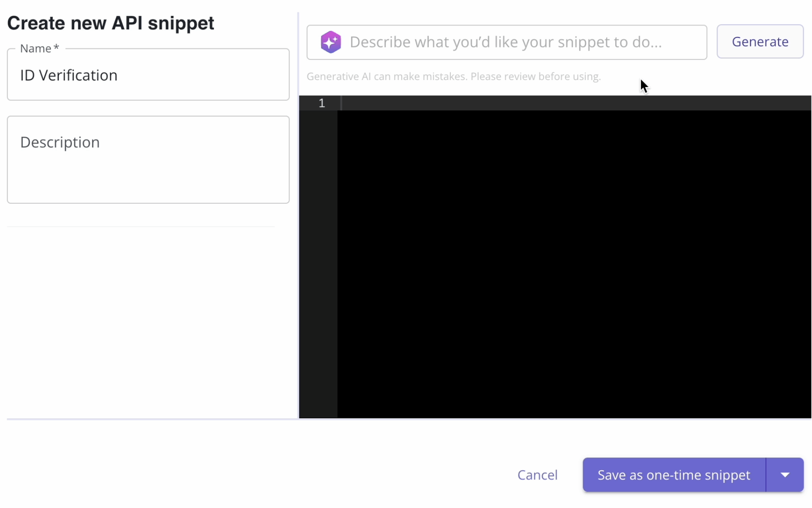Click the Generate button
Image resolution: width=812 pixels, height=508 pixels.
760,41
